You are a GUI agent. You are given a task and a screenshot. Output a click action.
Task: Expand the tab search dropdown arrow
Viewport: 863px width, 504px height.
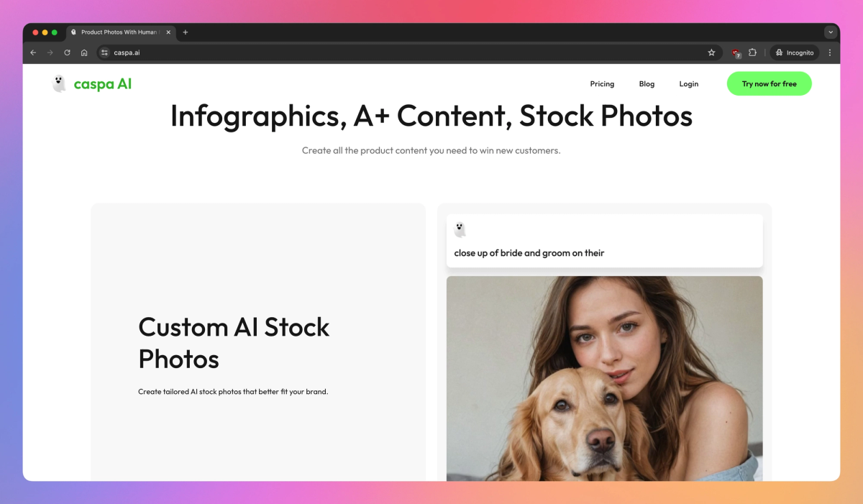coord(831,32)
